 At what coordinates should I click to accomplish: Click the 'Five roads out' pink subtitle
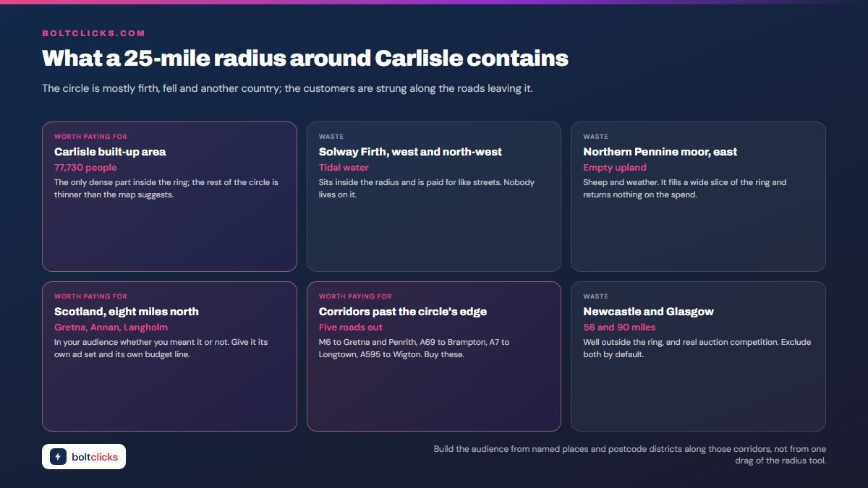351,328
